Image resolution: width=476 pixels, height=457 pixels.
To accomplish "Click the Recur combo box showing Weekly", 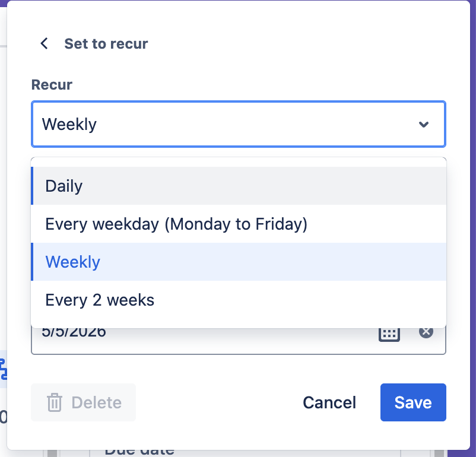I will (x=226, y=125).
